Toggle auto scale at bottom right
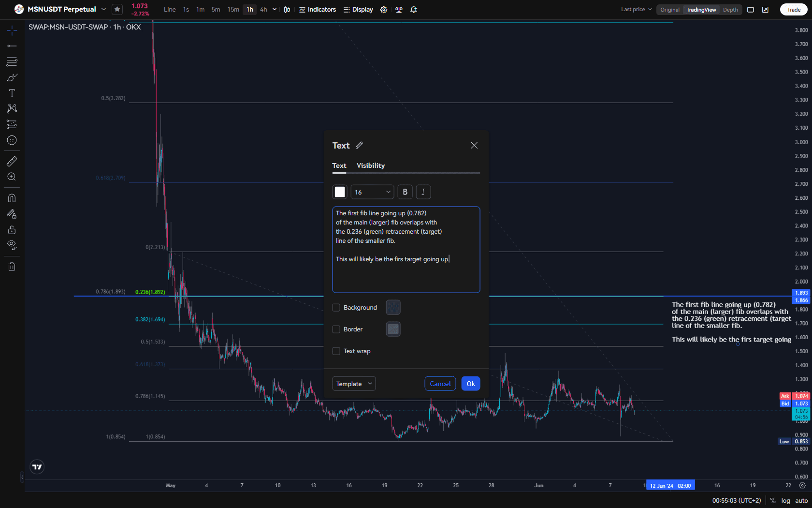 click(x=801, y=500)
